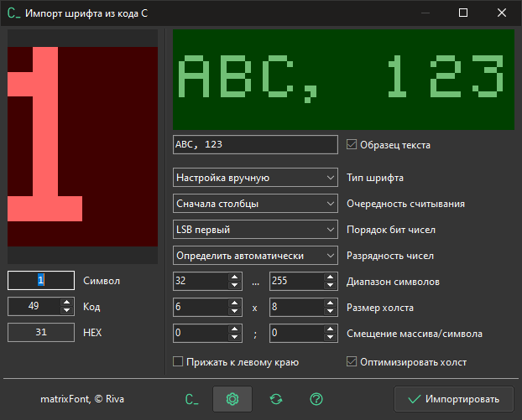Disable Оптимизировать холст checkbox

click(x=352, y=362)
